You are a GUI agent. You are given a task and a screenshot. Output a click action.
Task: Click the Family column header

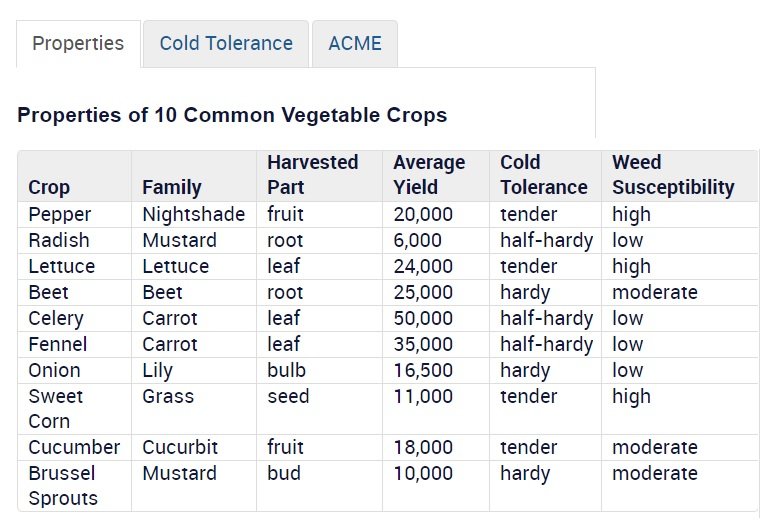coord(172,187)
